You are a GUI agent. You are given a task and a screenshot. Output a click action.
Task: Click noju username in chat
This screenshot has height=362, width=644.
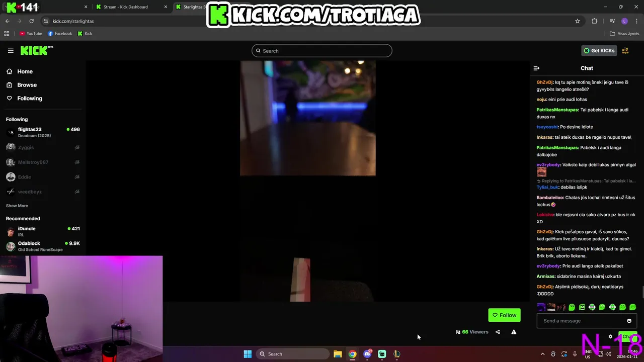pyautogui.click(x=541, y=100)
